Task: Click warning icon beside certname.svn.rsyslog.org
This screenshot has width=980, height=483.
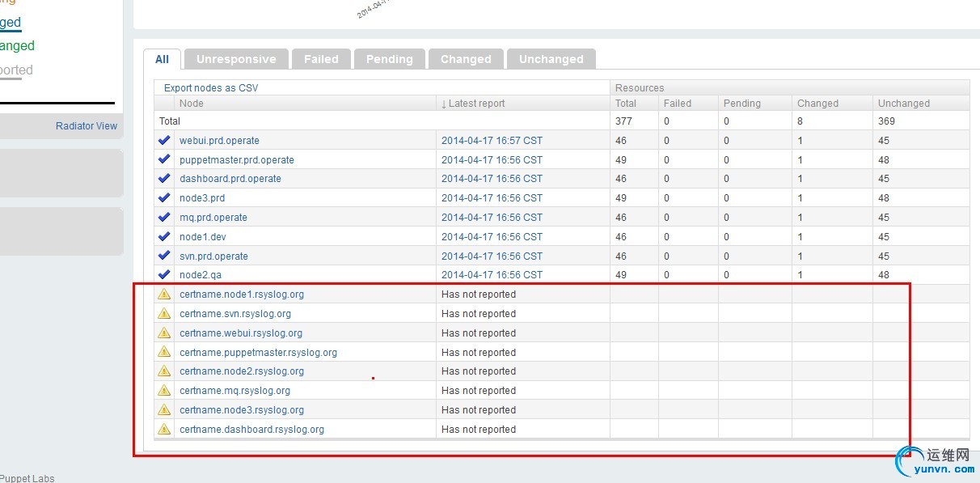Action: point(164,313)
